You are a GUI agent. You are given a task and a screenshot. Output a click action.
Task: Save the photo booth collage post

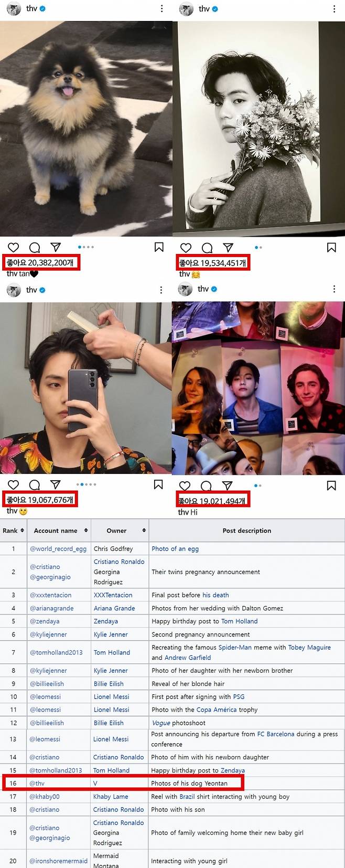pos(331,485)
